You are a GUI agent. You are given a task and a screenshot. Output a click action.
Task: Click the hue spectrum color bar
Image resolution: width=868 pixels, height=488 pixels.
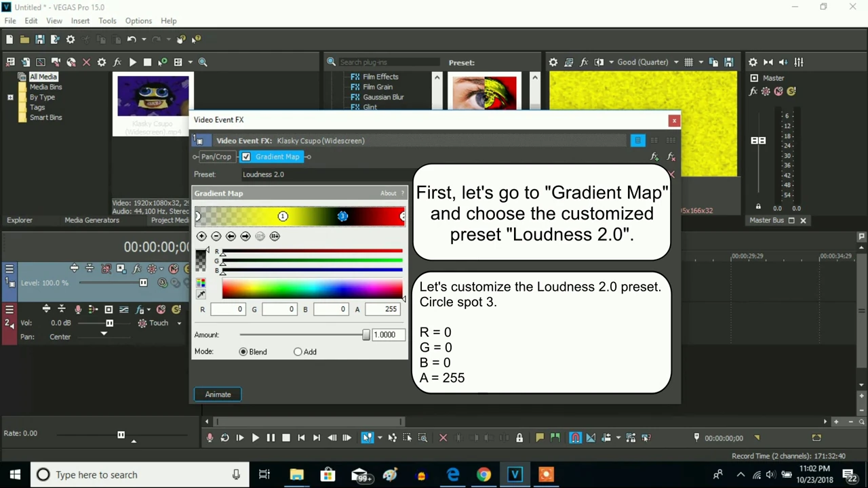(x=312, y=289)
